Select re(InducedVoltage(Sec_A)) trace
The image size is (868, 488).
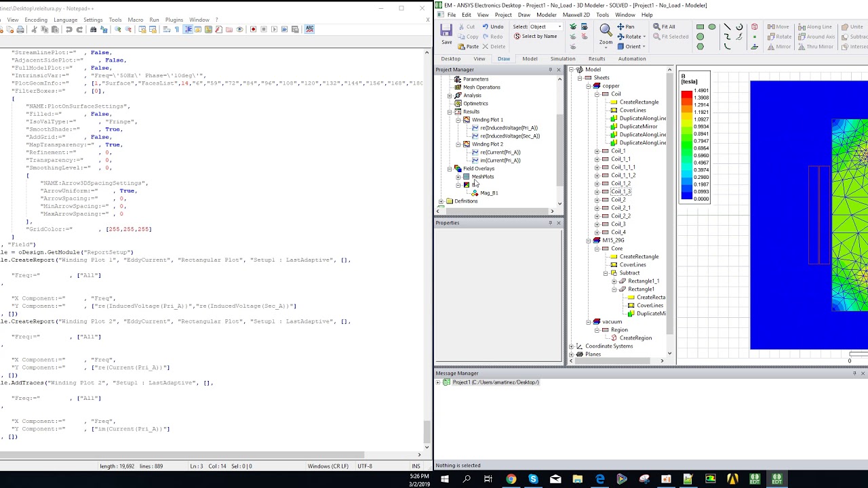pyautogui.click(x=505, y=136)
